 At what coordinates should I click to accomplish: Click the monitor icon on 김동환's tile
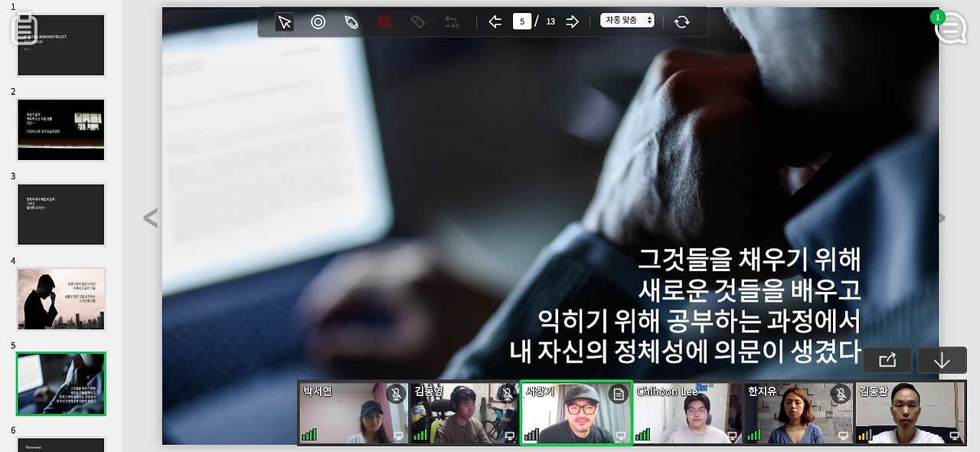955,436
